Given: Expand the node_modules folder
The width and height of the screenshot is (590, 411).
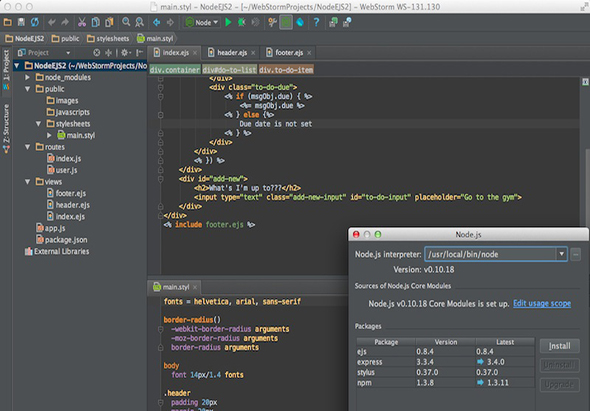Looking at the screenshot, I should (x=27, y=78).
